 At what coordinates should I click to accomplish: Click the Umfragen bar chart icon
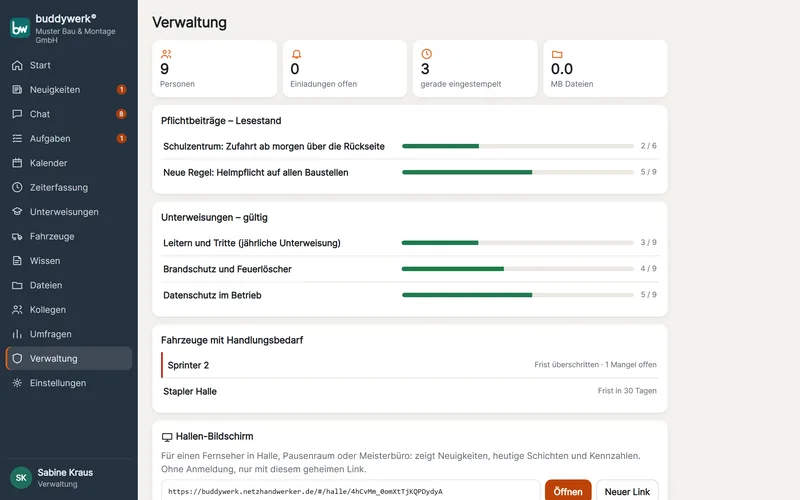pos(17,334)
